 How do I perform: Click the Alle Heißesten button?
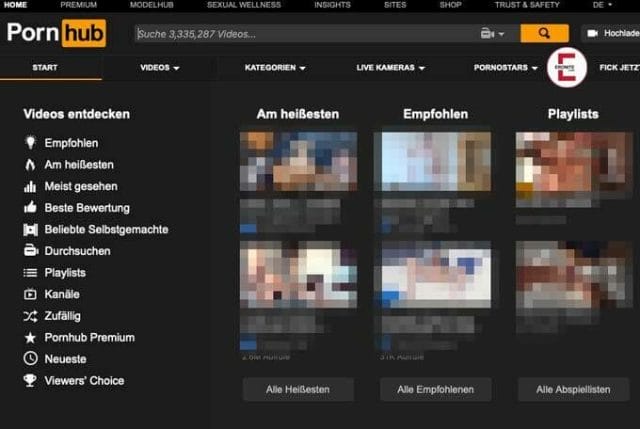click(298, 389)
